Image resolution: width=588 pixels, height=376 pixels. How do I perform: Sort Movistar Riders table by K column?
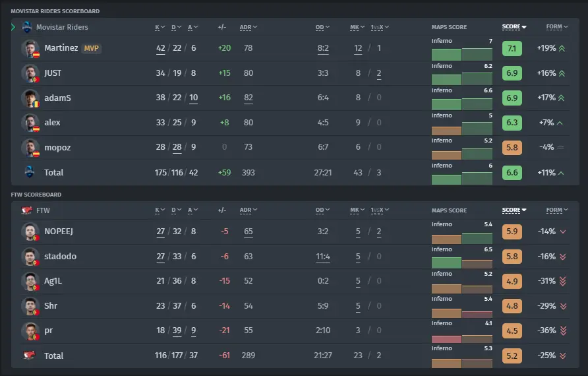[x=160, y=27]
